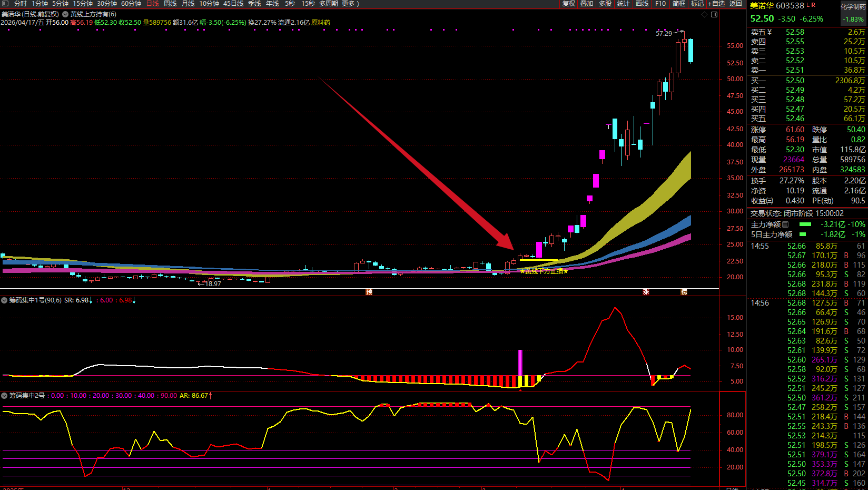The width and height of the screenshot is (868, 490).
Task: Click the diamond marker icon above chart
Action: (705, 14)
